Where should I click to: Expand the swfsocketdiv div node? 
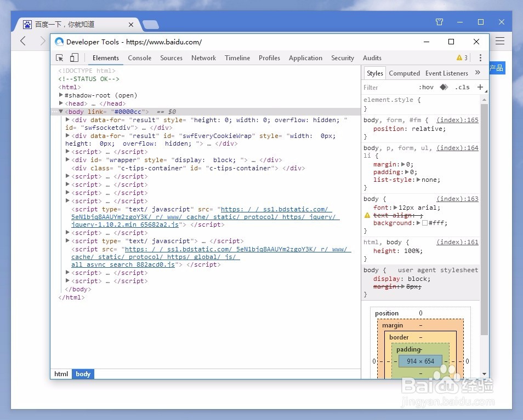[68, 119]
